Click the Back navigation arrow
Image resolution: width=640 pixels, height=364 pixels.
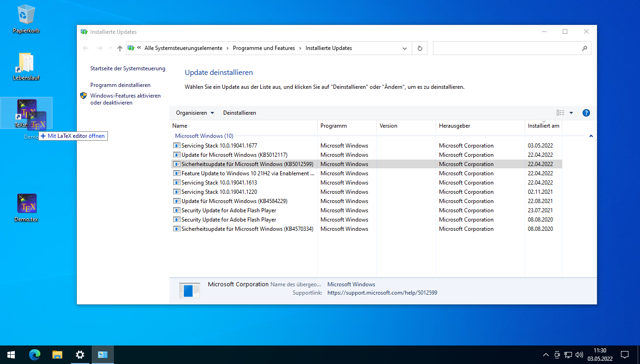[86, 48]
